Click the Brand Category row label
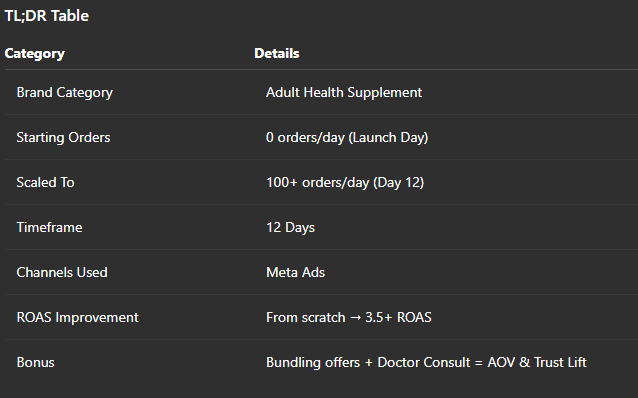 pyautogui.click(x=65, y=93)
